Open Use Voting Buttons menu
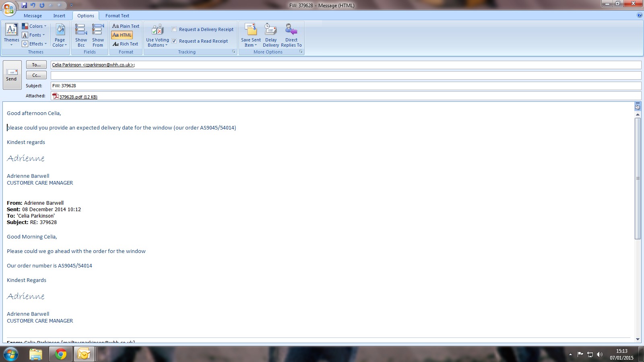This screenshot has width=644, height=362. 157,35
